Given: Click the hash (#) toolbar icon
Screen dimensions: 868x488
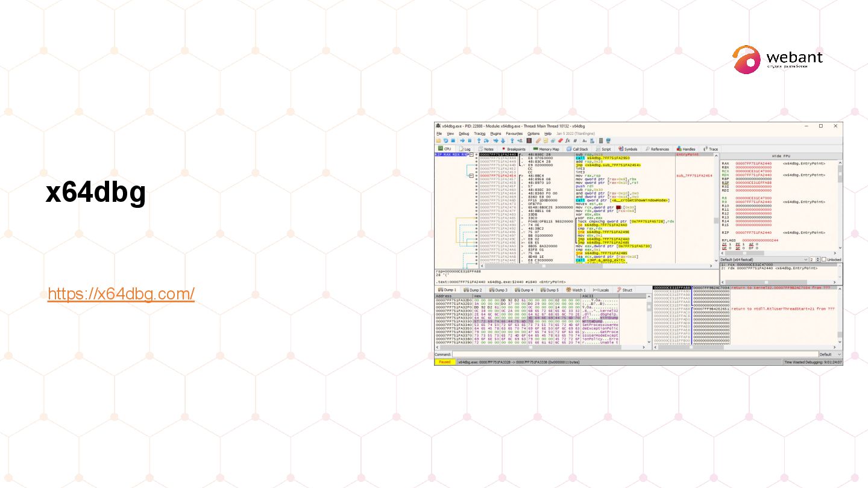Looking at the screenshot, I should 575,140.
